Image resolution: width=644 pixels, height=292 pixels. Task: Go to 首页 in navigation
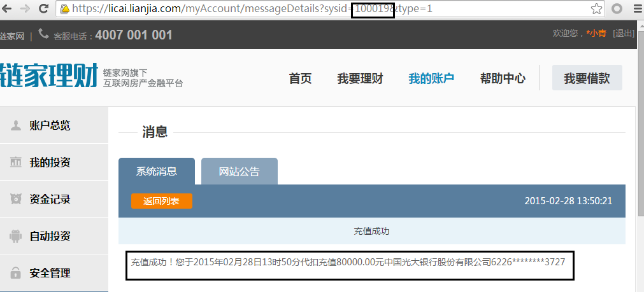(x=300, y=78)
